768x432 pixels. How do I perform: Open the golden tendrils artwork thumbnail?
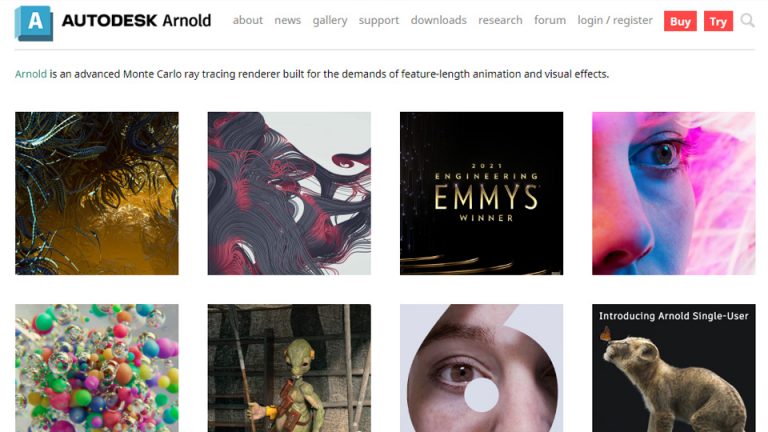coord(96,193)
